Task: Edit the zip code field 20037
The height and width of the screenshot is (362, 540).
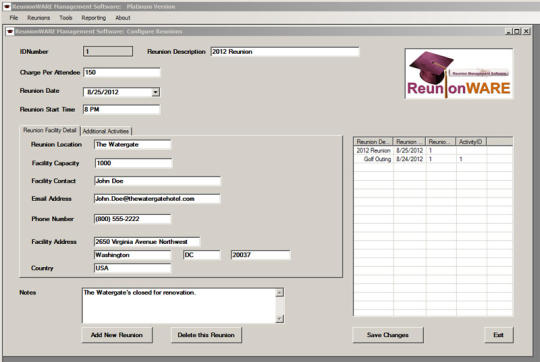Action: click(261, 255)
